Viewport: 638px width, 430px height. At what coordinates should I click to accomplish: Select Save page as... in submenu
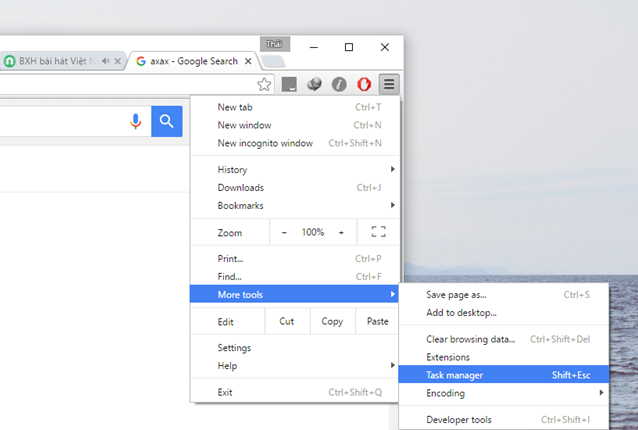point(504,295)
